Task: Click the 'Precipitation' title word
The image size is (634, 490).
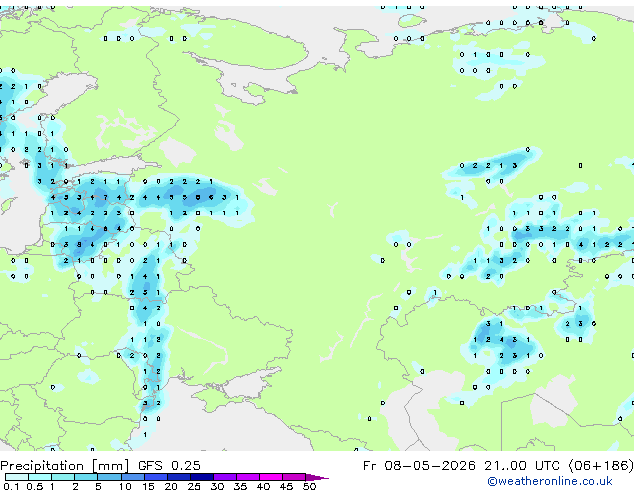Action: coord(42,466)
